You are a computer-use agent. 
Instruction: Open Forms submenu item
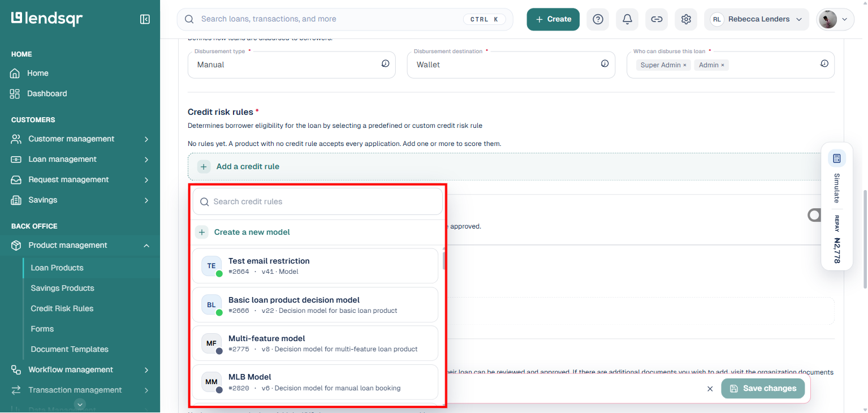[x=42, y=329]
